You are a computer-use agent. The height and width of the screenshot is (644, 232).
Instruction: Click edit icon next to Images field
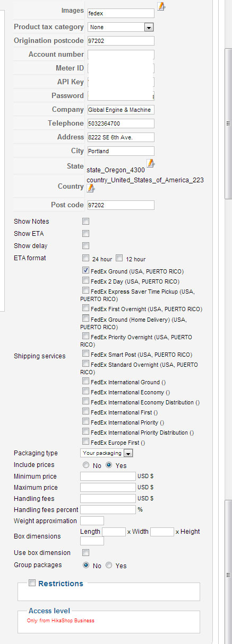[x=161, y=6]
